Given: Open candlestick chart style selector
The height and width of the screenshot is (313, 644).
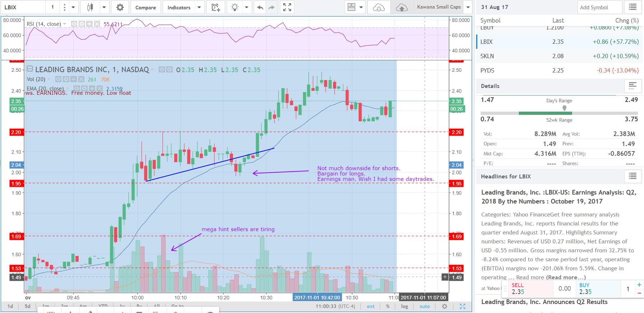Looking at the screenshot, I should click(90, 7).
